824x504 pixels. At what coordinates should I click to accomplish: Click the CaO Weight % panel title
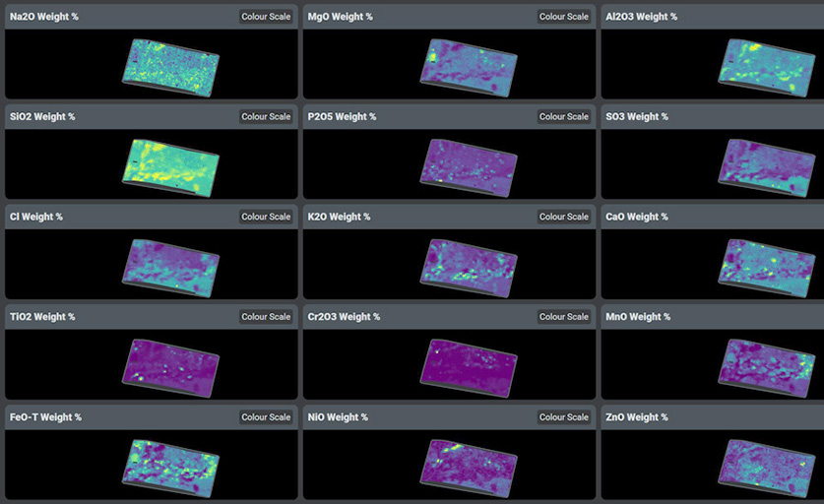coord(637,217)
